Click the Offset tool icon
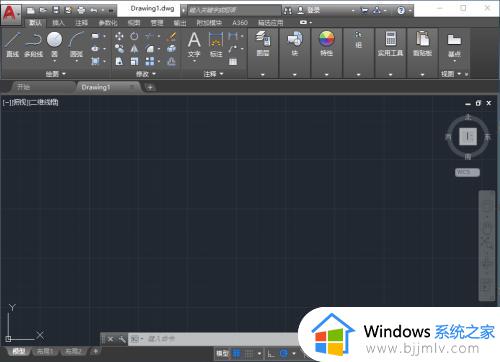This screenshot has width=500, height=362. [x=171, y=61]
